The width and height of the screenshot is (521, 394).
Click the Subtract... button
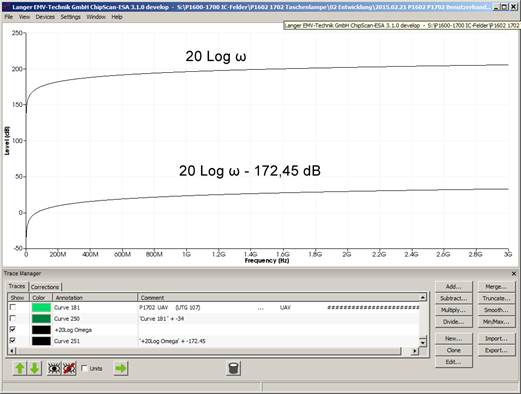(x=454, y=298)
